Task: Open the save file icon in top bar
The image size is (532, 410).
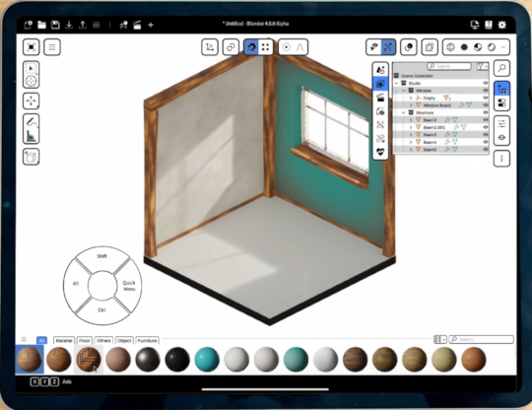Action: tap(55, 25)
